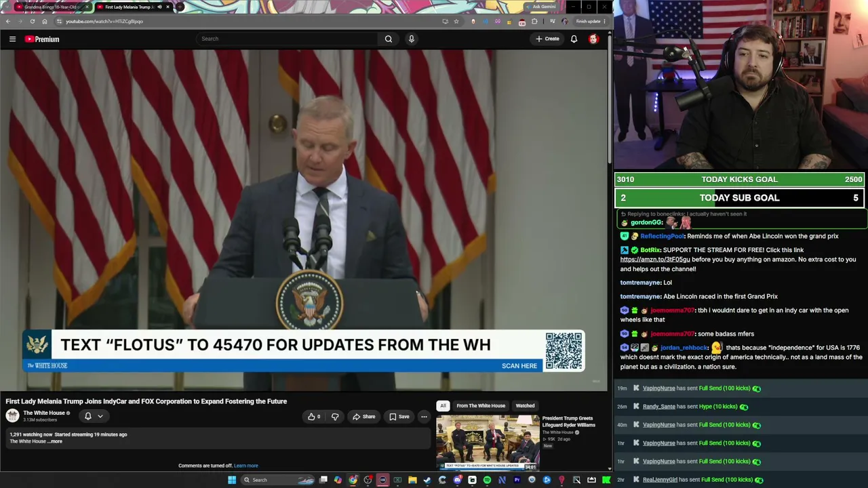The height and width of the screenshot is (488, 868).
Task: Like the First Lady video
Action: (x=313, y=417)
